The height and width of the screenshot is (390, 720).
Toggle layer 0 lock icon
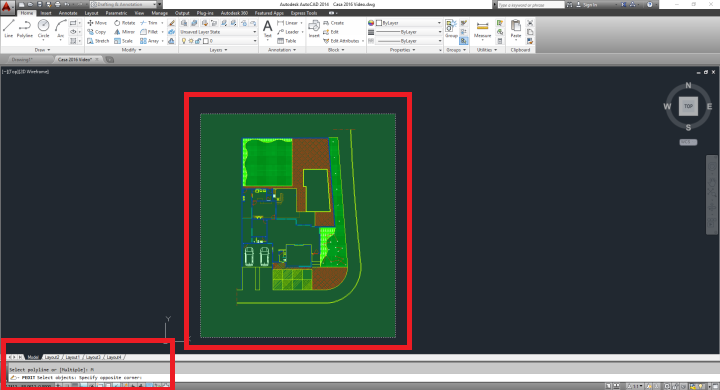tap(198, 41)
